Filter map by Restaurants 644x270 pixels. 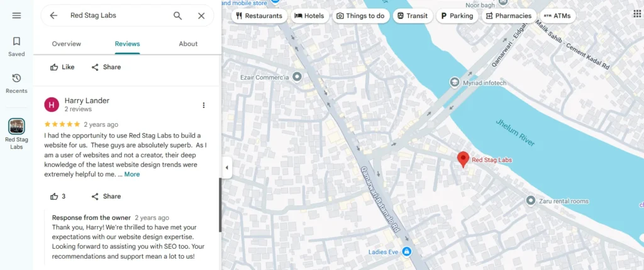coord(259,16)
